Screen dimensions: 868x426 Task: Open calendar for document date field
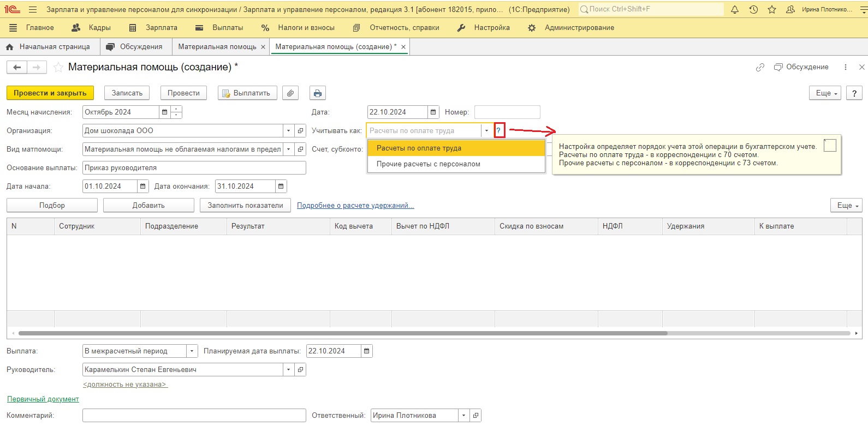[433, 112]
